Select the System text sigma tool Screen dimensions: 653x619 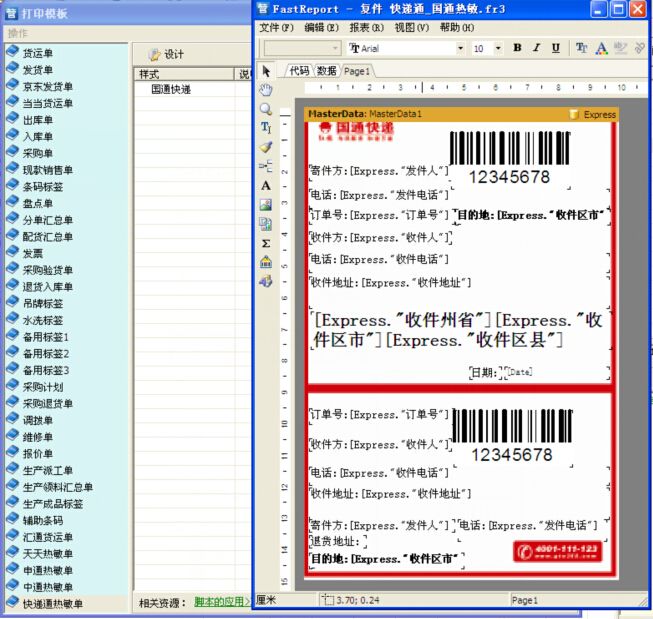click(x=266, y=243)
